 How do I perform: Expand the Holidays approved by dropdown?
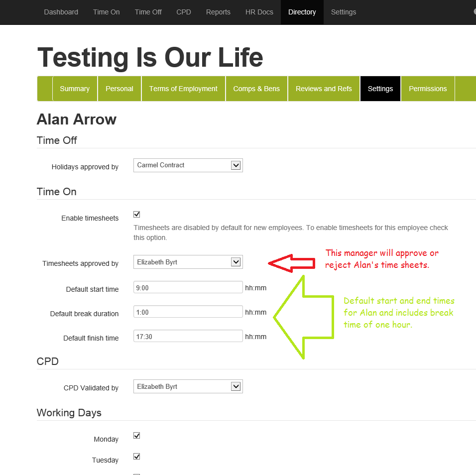(188, 165)
